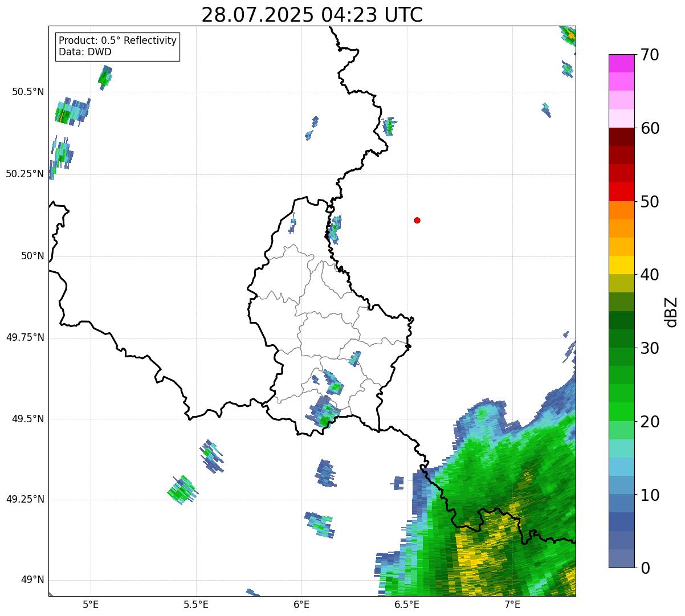Click the latitude label 49.75°N
Viewport: 685px width, 616px height.
[x=25, y=337]
